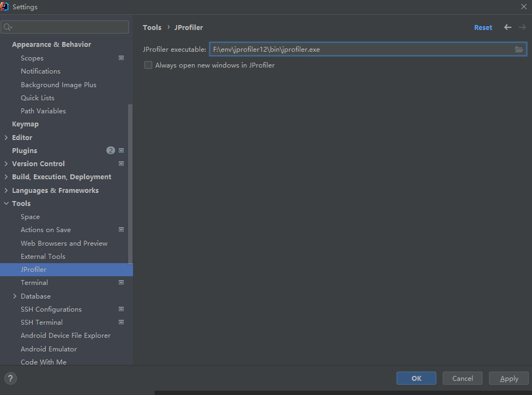Collapse the Tools section
The image size is (532, 395).
(6, 203)
